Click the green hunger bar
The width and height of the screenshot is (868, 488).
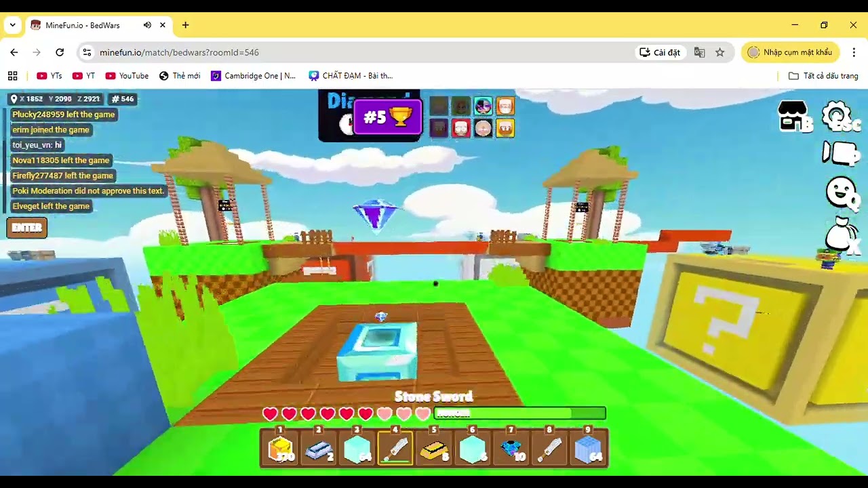click(520, 413)
